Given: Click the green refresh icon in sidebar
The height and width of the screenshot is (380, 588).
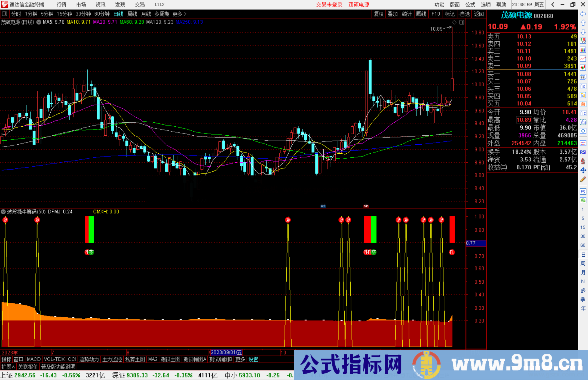Looking at the screenshot, I should [583, 200].
